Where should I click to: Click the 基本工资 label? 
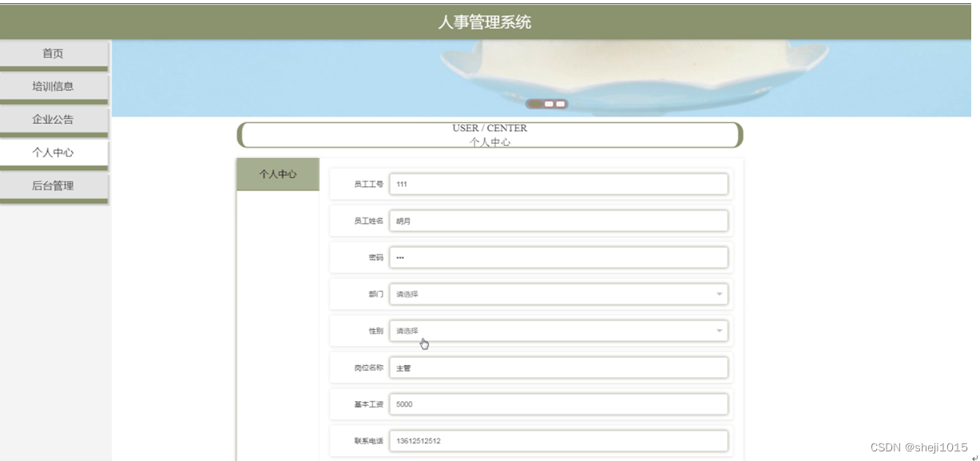tap(369, 404)
